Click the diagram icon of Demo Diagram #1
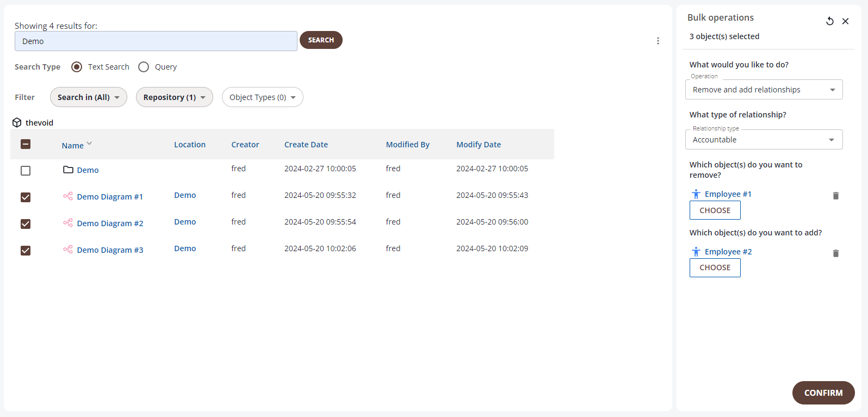The width and height of the screenshot is (868, 417). point(68,196)
